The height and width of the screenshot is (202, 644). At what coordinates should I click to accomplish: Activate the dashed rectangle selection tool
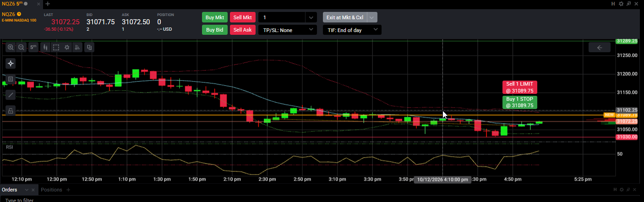56,47
